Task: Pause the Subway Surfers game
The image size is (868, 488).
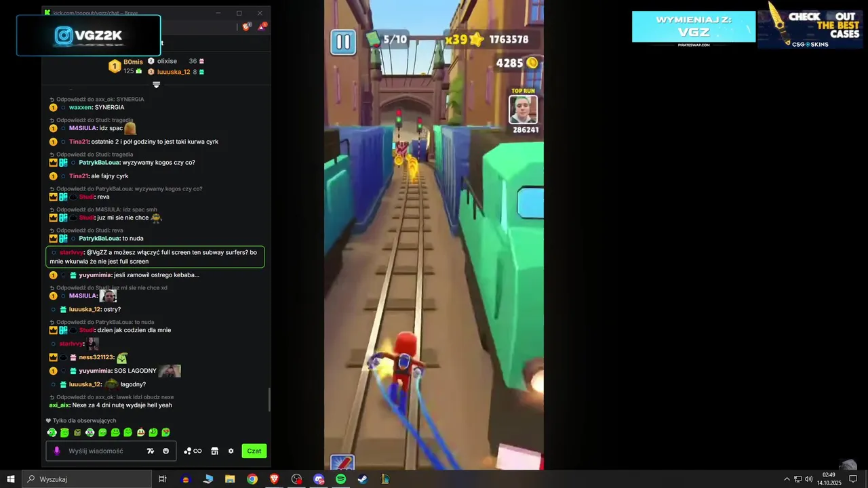Action: click(343, 42)
